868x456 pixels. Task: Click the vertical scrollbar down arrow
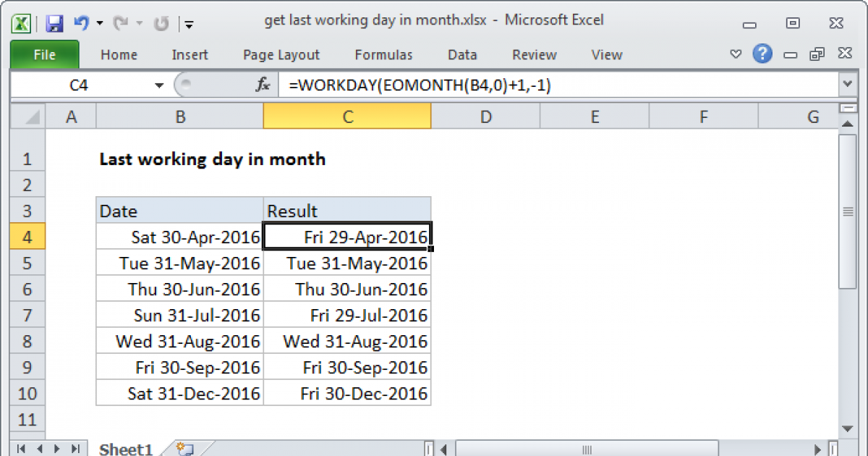coord(847,428)
